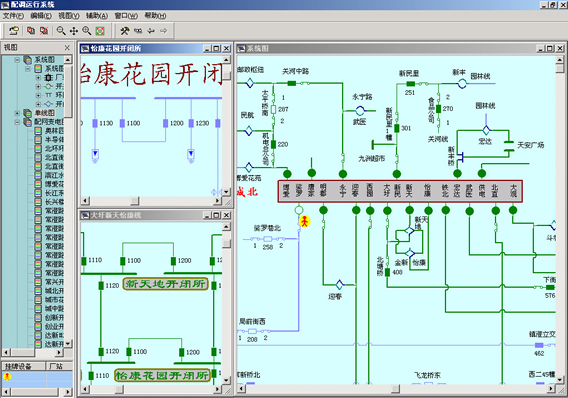The image size is (568, 398).
Task: Click the 厂站 column header
Action: click(x=59, y=366)
